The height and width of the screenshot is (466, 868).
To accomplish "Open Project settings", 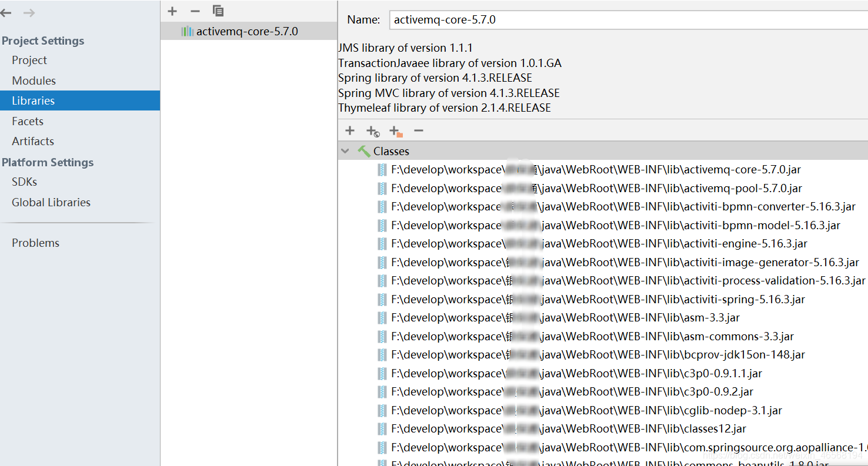I will pos(29,60).
